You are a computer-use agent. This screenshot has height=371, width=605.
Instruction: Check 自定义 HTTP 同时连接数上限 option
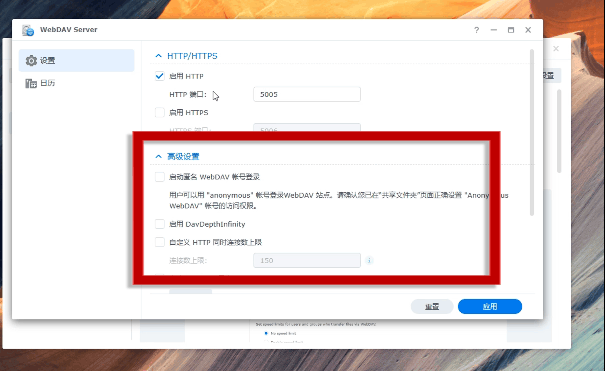pos(160,242)
